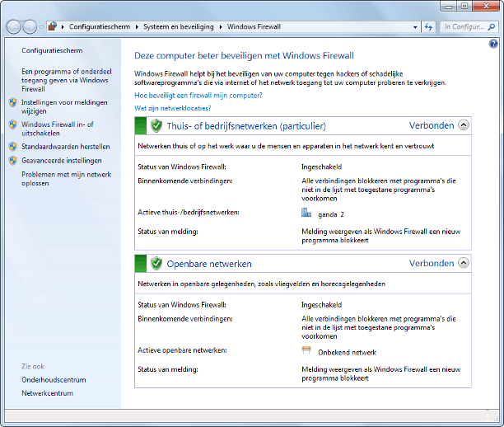
Task: Open the Onderhoudscentrum link under Zie ook
Action: tap(54, 380)
